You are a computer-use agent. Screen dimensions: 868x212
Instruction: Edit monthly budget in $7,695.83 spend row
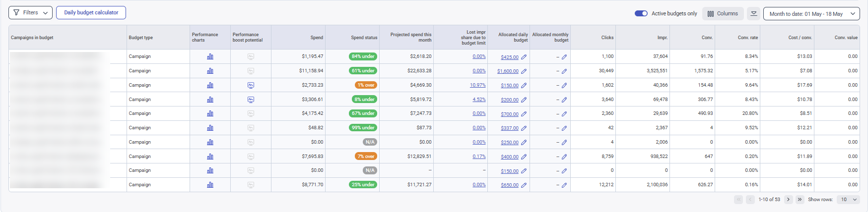click(x=564, y=157)
